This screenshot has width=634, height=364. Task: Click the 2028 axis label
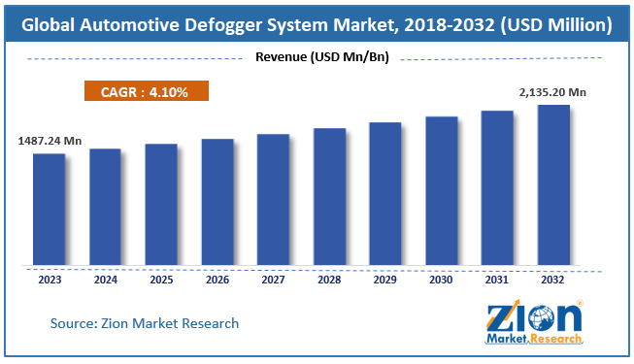(x=329, y=280)
